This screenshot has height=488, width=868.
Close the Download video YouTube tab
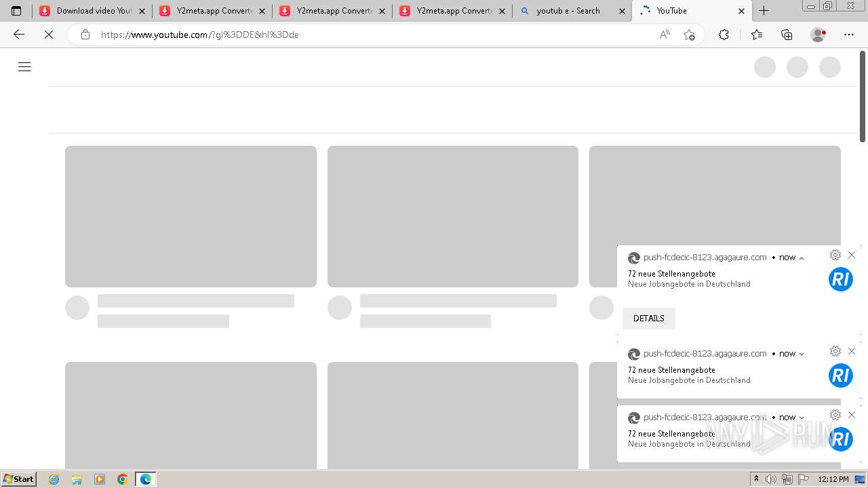click(142, 11)
